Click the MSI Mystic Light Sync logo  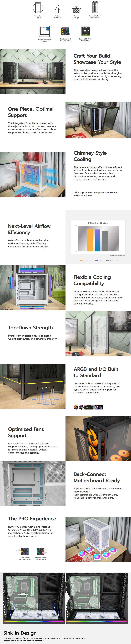98,407
